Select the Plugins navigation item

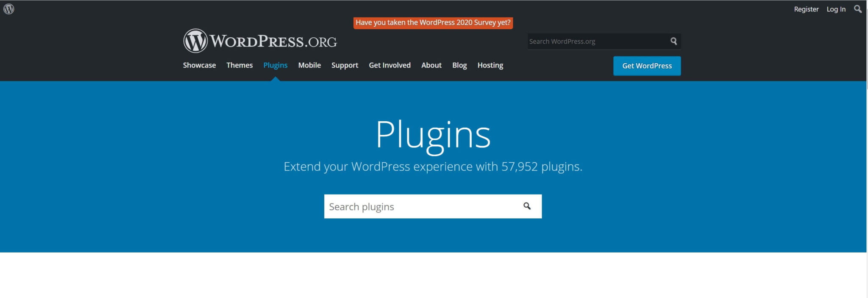[275, 65]
